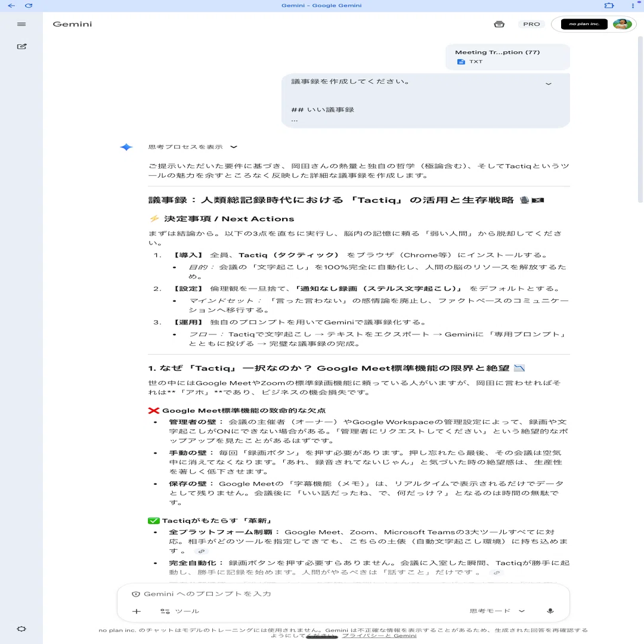
Task: Click the plus button to add files
Action: point(137,611)
